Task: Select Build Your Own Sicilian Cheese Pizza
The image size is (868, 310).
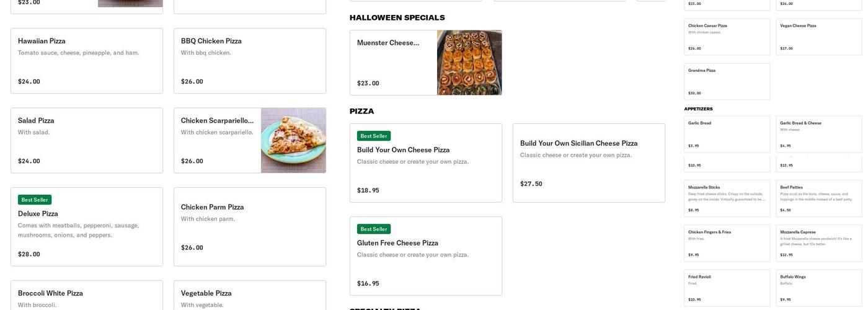Action: (589, 163)
